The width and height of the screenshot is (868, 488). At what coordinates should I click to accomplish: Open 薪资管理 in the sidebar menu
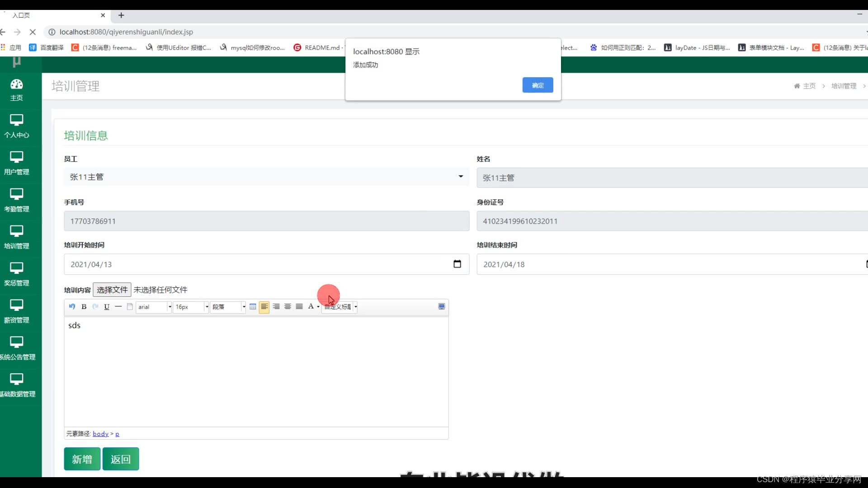tap(17, 311)
